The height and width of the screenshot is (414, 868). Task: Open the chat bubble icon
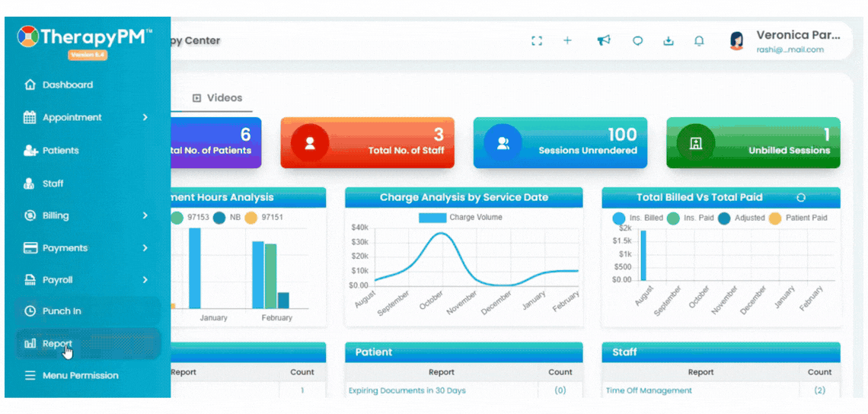tap(638, 41)
